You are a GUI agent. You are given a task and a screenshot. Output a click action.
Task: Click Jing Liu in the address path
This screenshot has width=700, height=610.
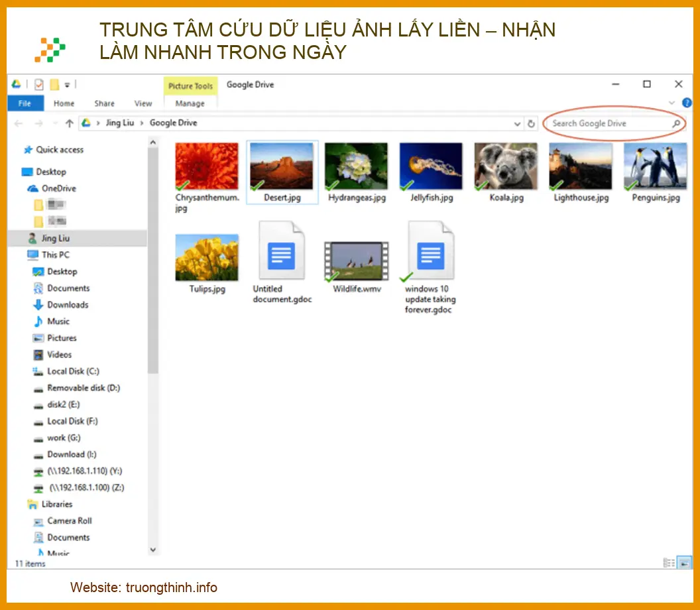(x=120, y=123)
